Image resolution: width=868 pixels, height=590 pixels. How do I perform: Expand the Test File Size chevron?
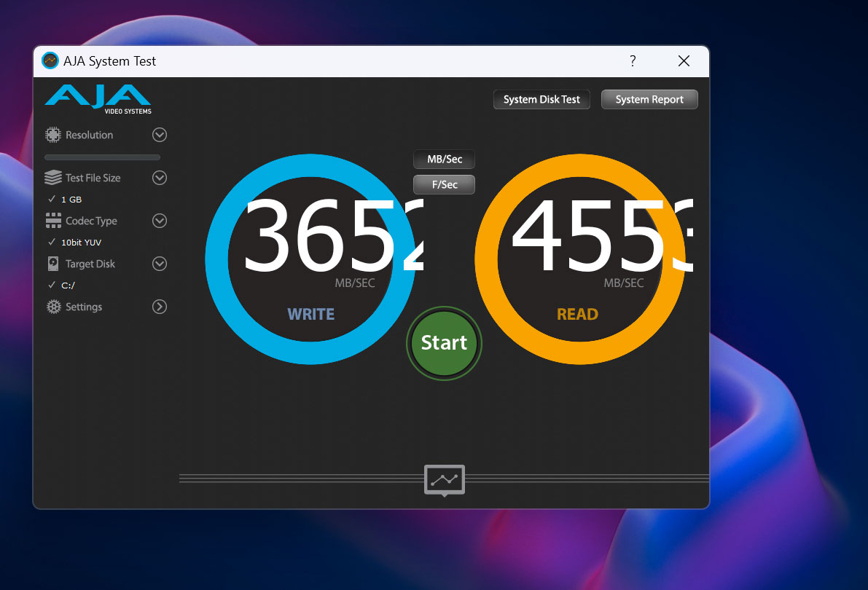click(160, 178)
